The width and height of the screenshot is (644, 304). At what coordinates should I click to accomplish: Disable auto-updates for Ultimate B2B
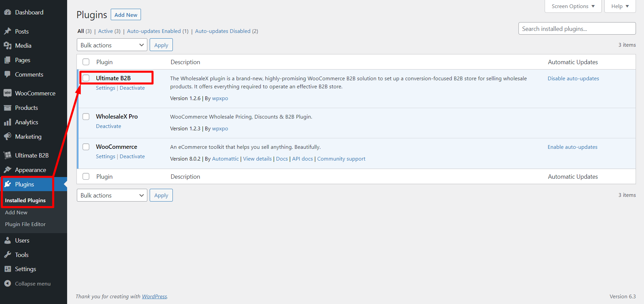573,79
